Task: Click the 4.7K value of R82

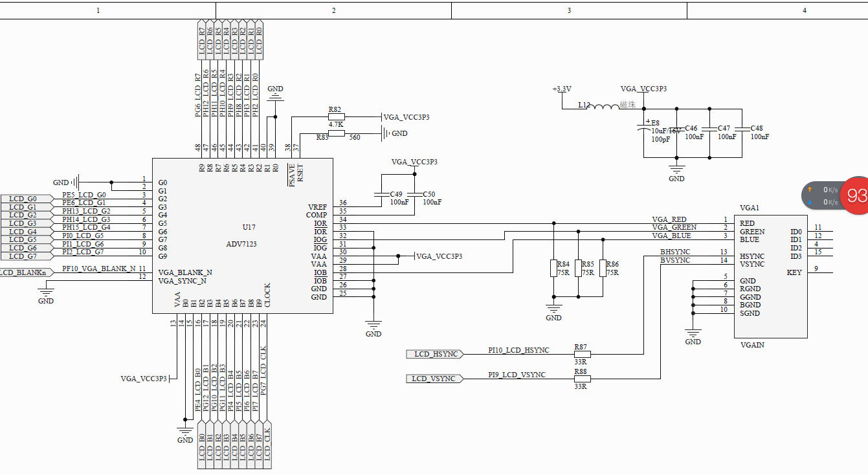Action: coord(335,124)
